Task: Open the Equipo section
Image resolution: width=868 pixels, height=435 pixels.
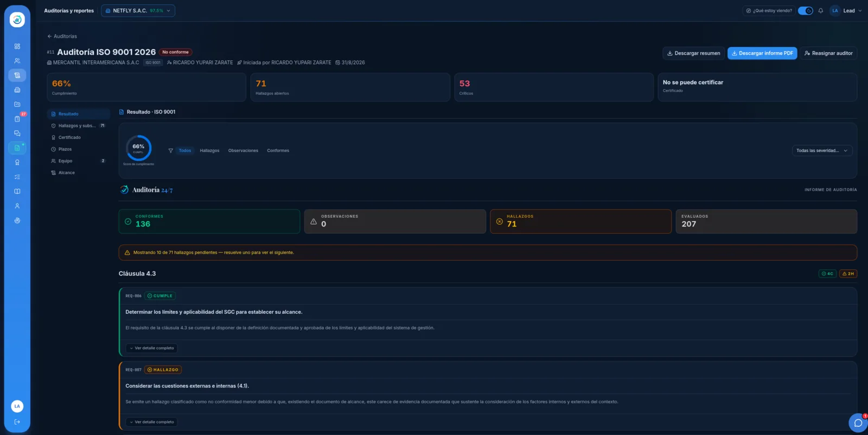Action: point(78,161)
